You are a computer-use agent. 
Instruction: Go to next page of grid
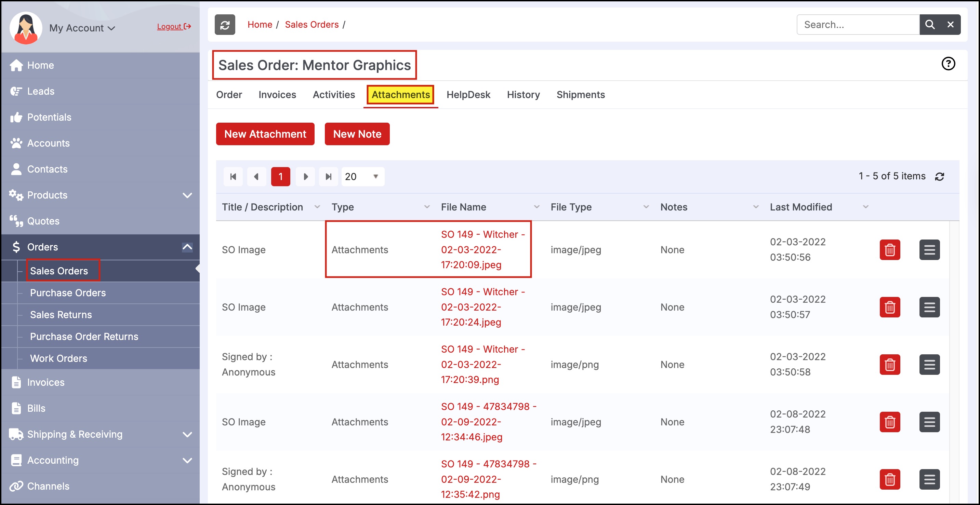[x=305, y=176]
